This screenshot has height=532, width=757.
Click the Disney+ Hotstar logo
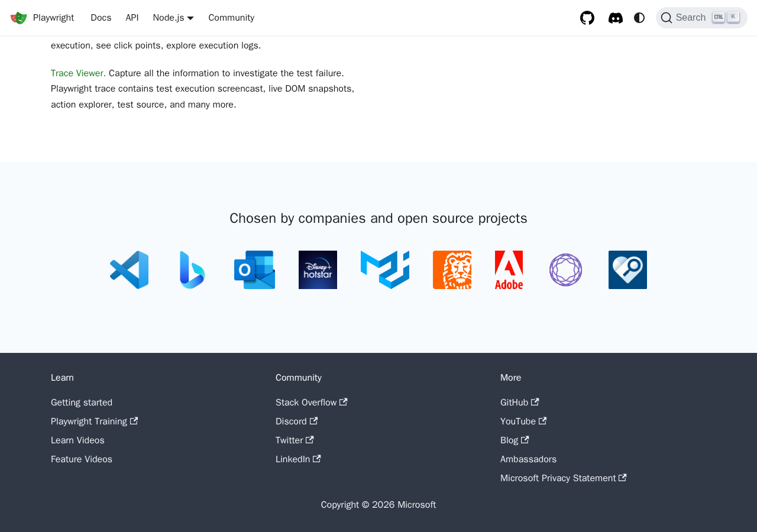click(318, 270)
